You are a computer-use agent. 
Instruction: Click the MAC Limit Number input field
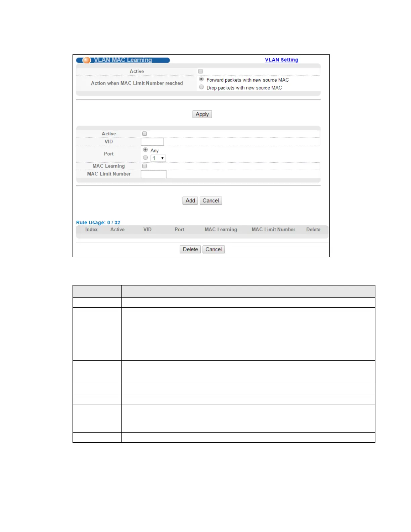point(154,174)
